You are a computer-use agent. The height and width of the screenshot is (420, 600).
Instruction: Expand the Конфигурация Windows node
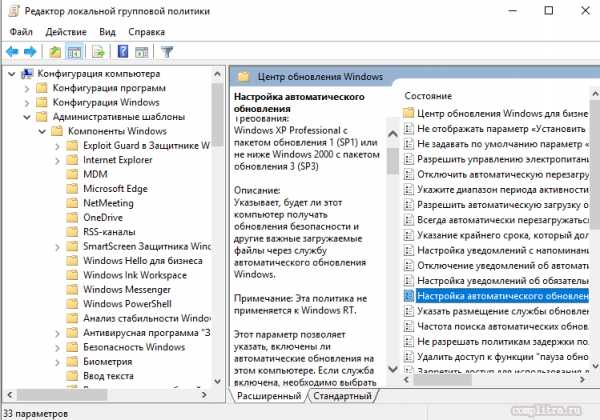pos(27,103)
